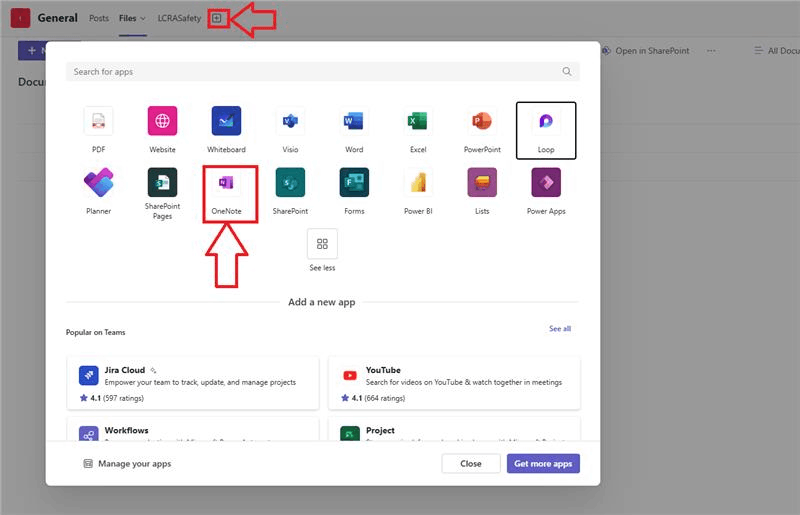Image resolution: width=800 pixels, height=515 pixels.
Task: Add the Forms app
Action: [354, 182]
